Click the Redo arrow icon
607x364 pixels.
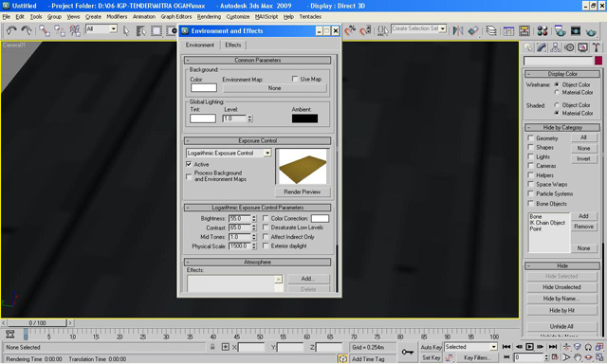tap(27, 30)
